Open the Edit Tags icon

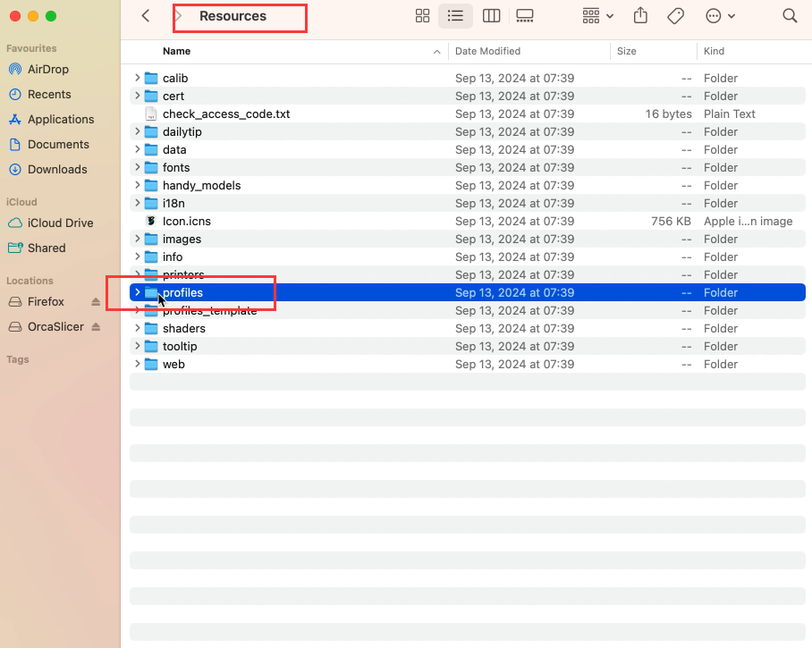[676, 16]
